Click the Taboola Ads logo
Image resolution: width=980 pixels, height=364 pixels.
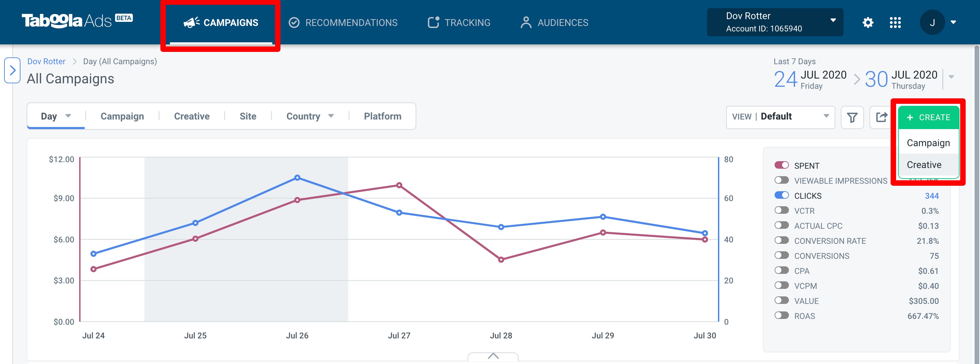(77, 20)
